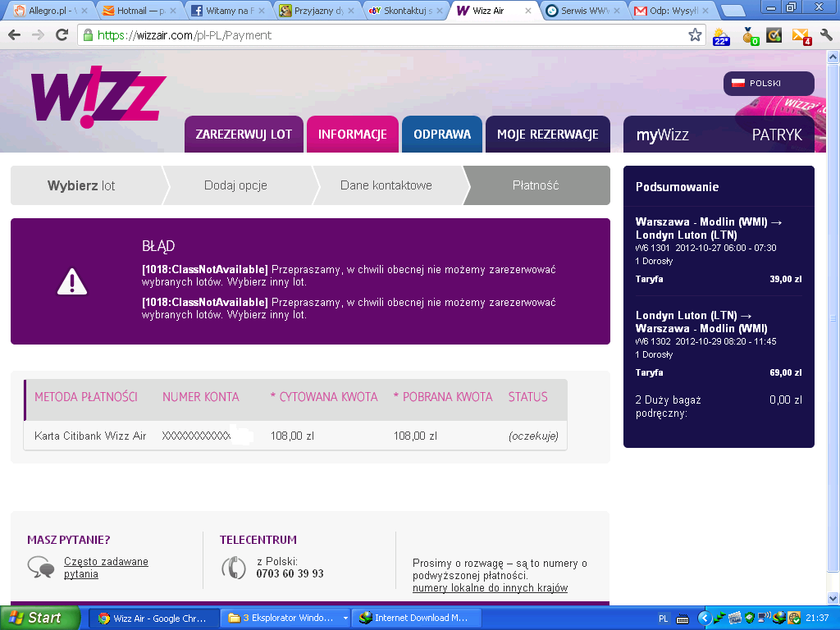Close the Wizz Air tab
This screenshot has width=840, height=630.
[527, 11]
